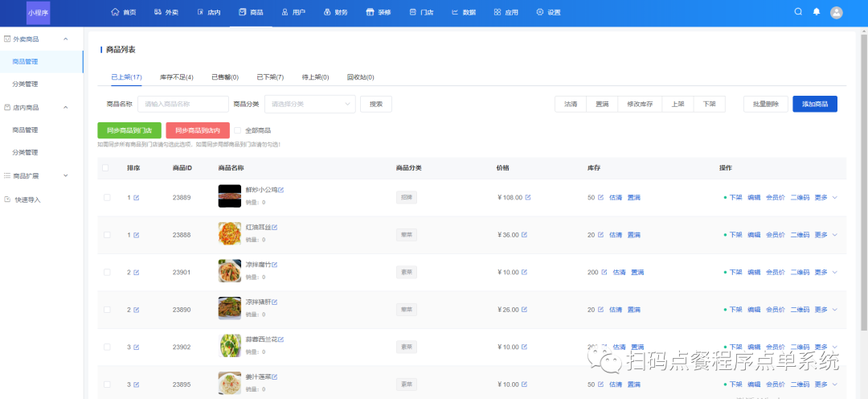Open 更多 dropdown for 红油耳丝
This screenshot has width=868, height=399.
point(825,235)
